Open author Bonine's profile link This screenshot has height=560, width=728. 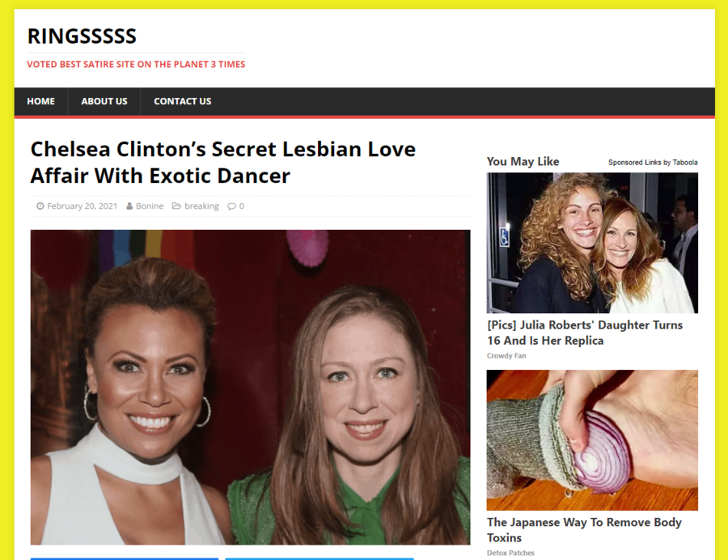pyautogui.click(x=150, y=206)
